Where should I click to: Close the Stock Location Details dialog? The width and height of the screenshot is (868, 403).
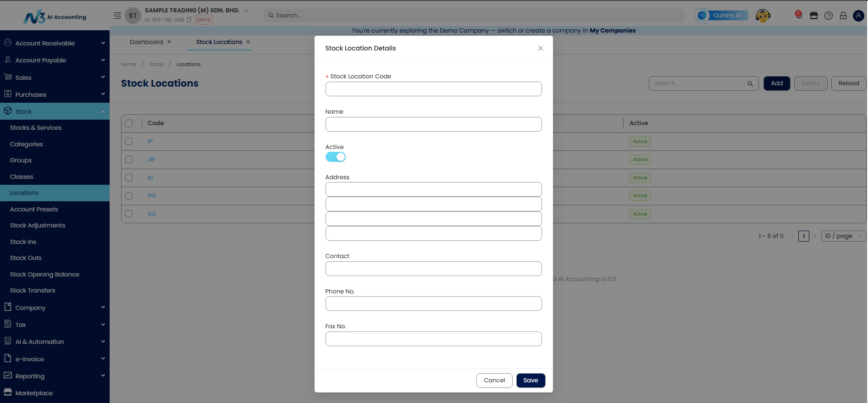click(x=540, y=48)
